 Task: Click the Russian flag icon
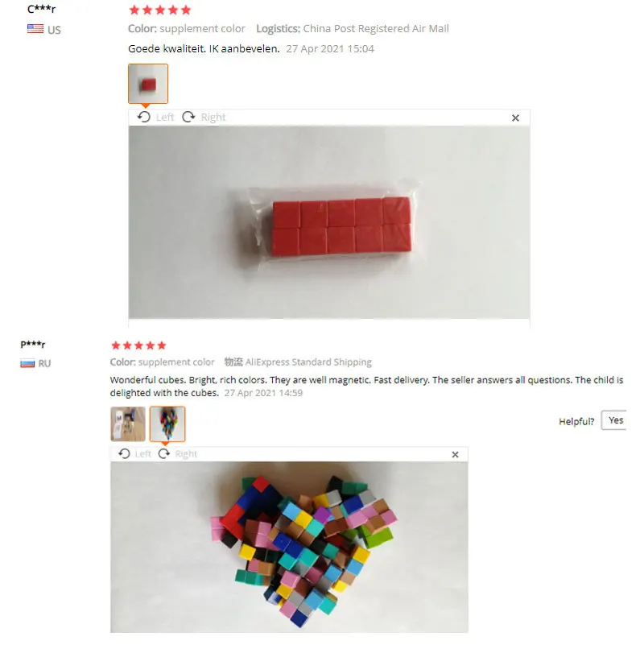(27, 364)
